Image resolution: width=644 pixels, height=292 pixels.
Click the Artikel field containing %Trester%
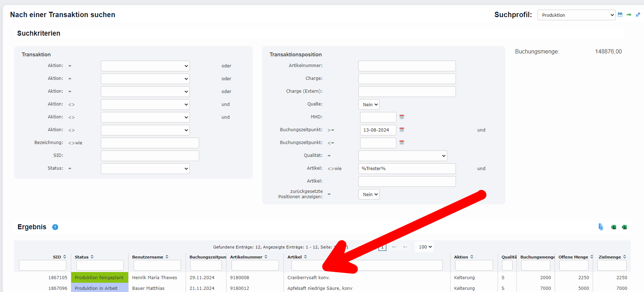[407, 169]
